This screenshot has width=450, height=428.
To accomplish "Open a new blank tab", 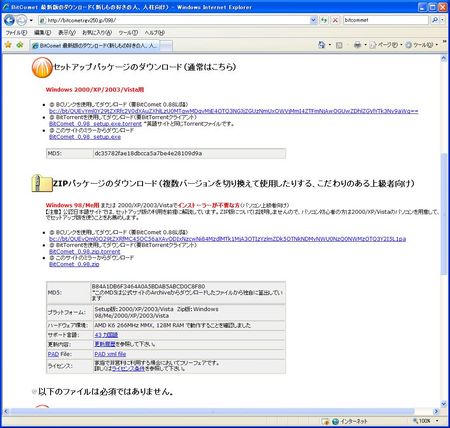I will click(x=166, y=46).
